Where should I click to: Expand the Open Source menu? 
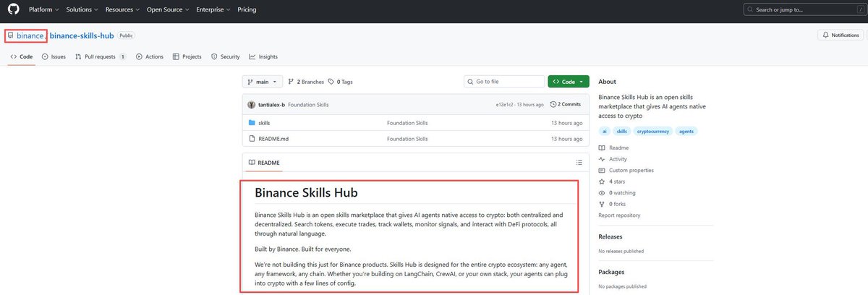pyautogui.click(x=168, y=10)
